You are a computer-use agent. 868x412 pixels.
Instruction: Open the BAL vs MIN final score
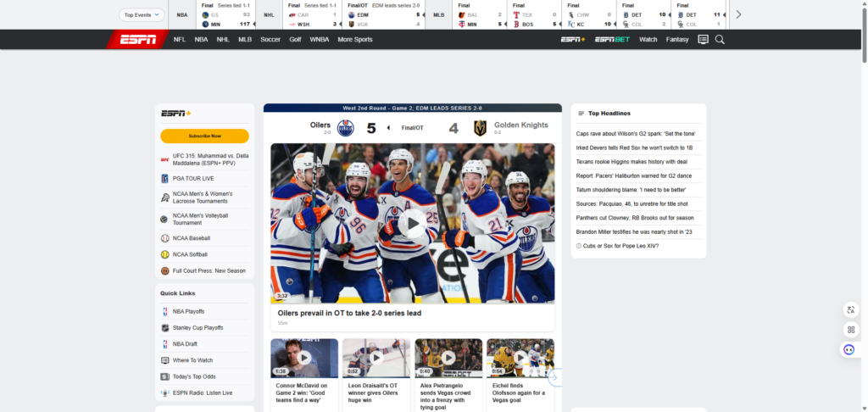pos(480,15)
